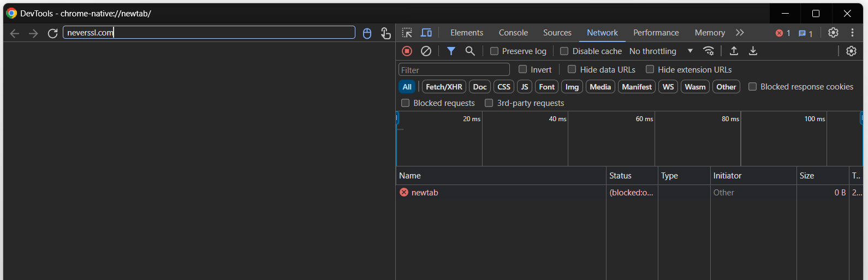Click the back navigation arrow
The image size is (868, 280).
click(x=15, y=33)
